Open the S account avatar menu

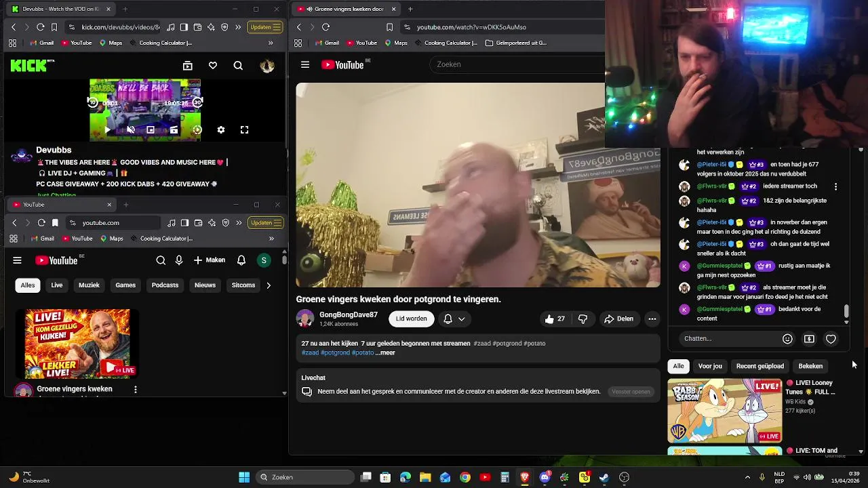click(264, 260)
